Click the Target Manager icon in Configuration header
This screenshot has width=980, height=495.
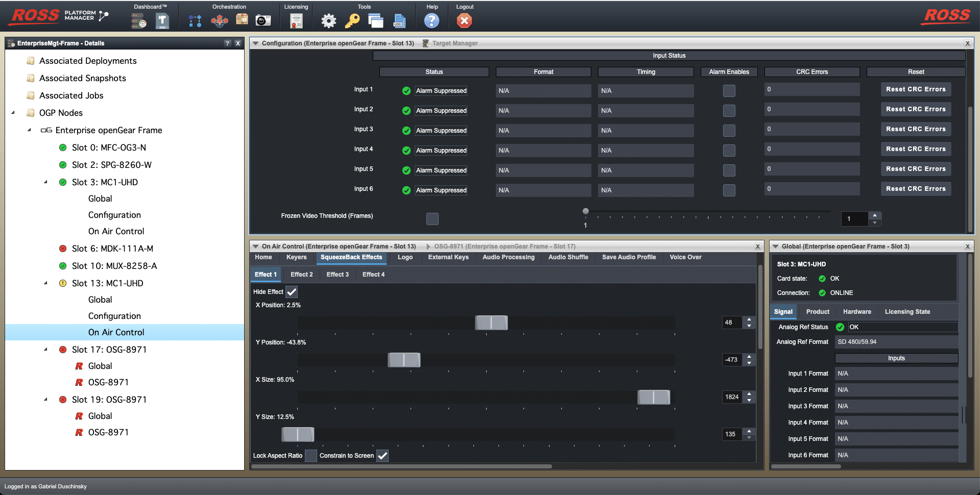click(x=425, y=43)
